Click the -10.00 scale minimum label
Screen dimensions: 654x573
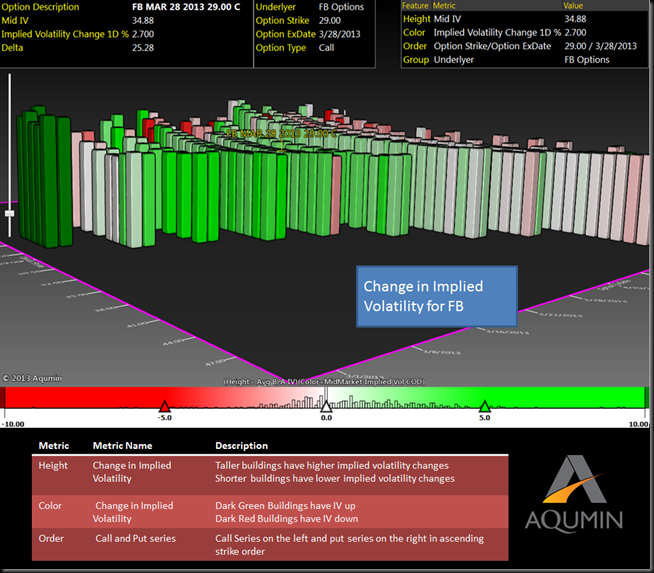[13, 424]
